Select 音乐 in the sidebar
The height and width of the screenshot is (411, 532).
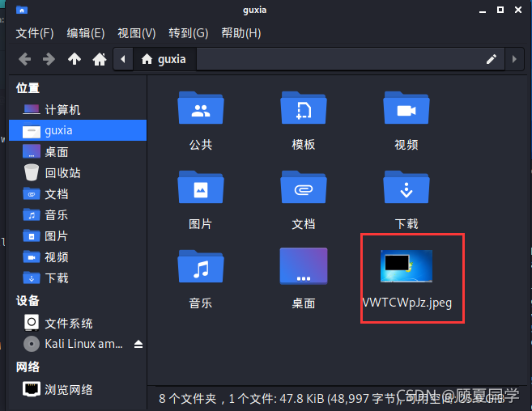pyautogui.click(x=78, y=214)
